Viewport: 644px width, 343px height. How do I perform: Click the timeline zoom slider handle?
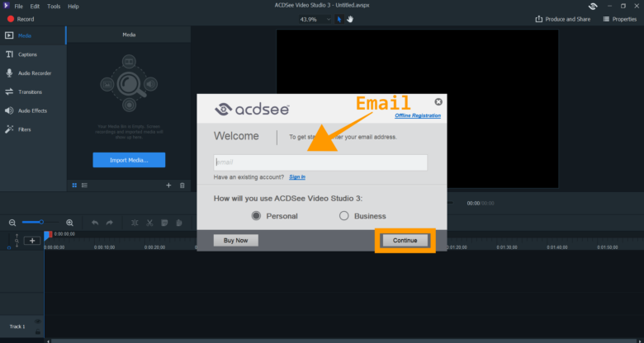(x=41, y=222)
